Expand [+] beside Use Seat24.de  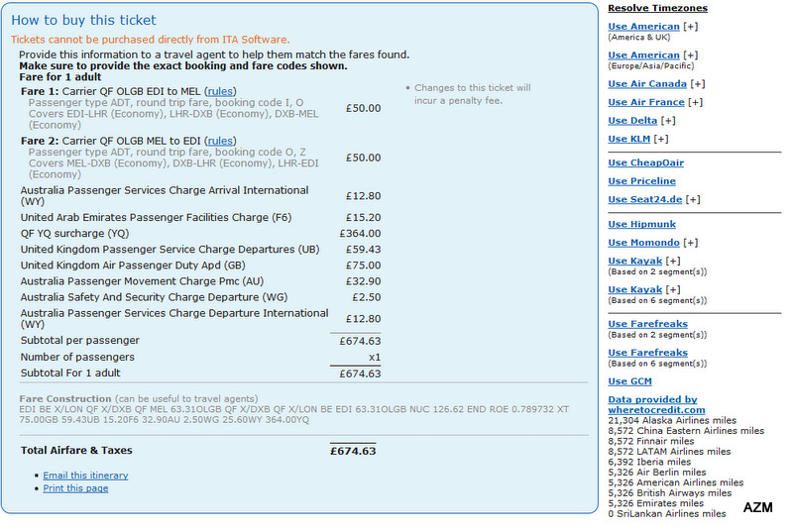coord(693,199)
